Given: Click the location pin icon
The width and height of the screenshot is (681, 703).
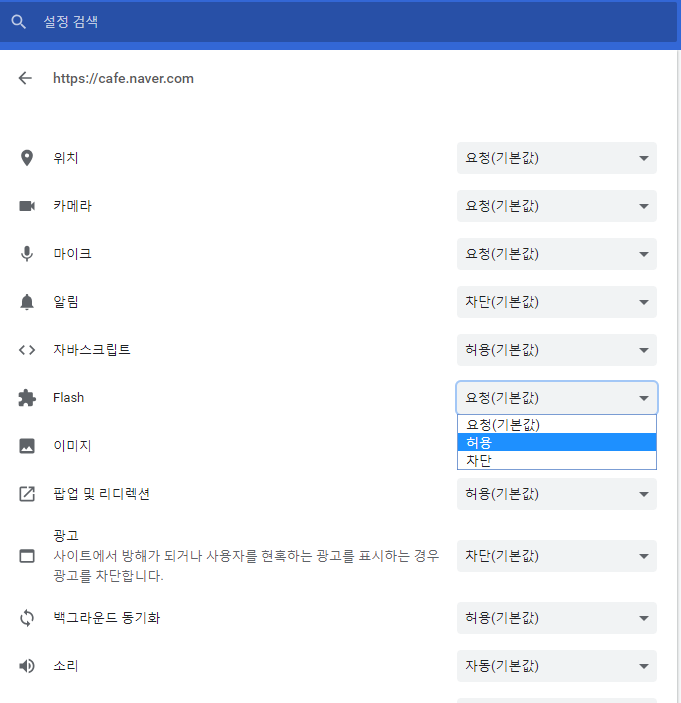Looking at the screenshot, I should click(27, 158).
